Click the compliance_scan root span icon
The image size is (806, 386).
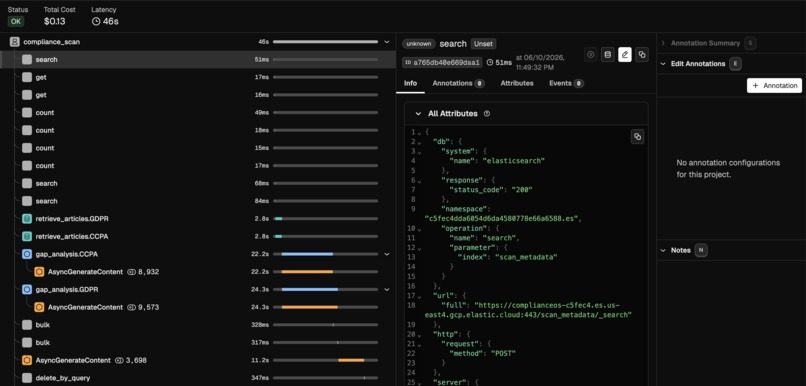tap(14, 42)
